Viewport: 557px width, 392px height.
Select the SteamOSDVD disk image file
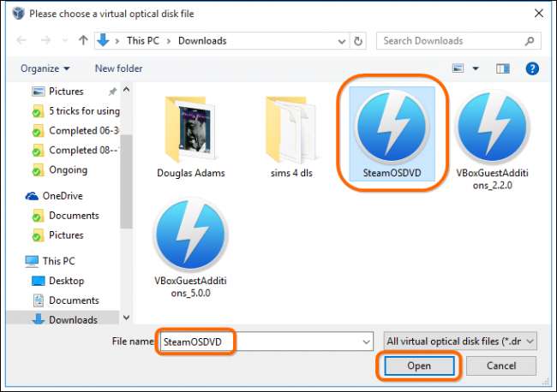(392, 134)
